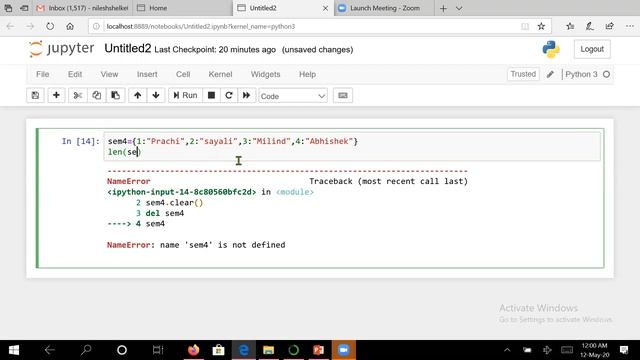Cut selected cells with scissors icon
The height and width of the screenshot is (360, 640).
[x=78, y=96]
